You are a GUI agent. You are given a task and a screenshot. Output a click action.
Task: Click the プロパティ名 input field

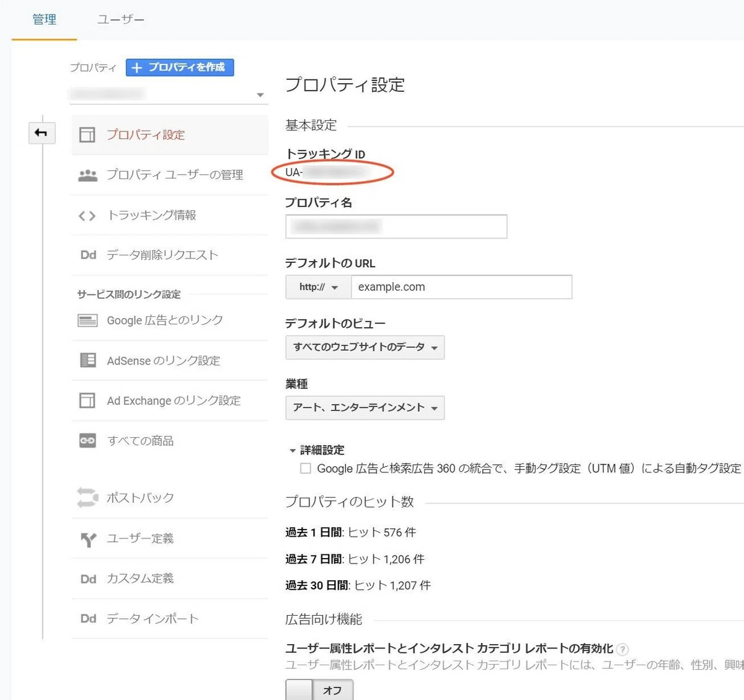coord(396,226)
